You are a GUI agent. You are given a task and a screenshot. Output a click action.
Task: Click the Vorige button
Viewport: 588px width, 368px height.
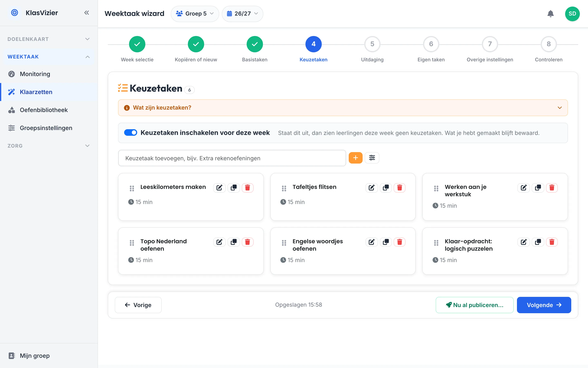[138, 305]
